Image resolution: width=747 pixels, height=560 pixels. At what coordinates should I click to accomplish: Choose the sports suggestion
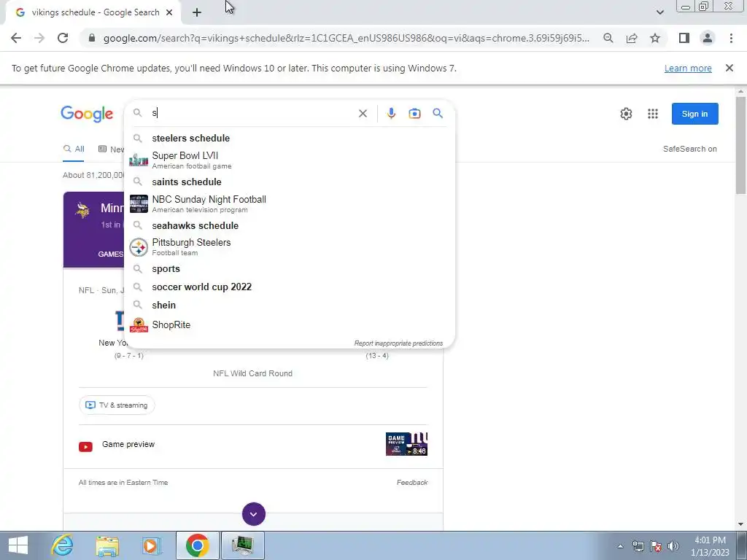click(289, 268)
